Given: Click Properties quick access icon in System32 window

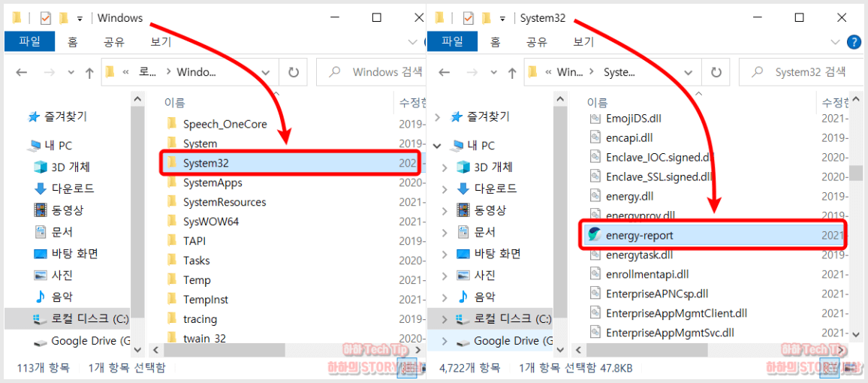Looking at the screenshot, I should (x=469, y=18).
